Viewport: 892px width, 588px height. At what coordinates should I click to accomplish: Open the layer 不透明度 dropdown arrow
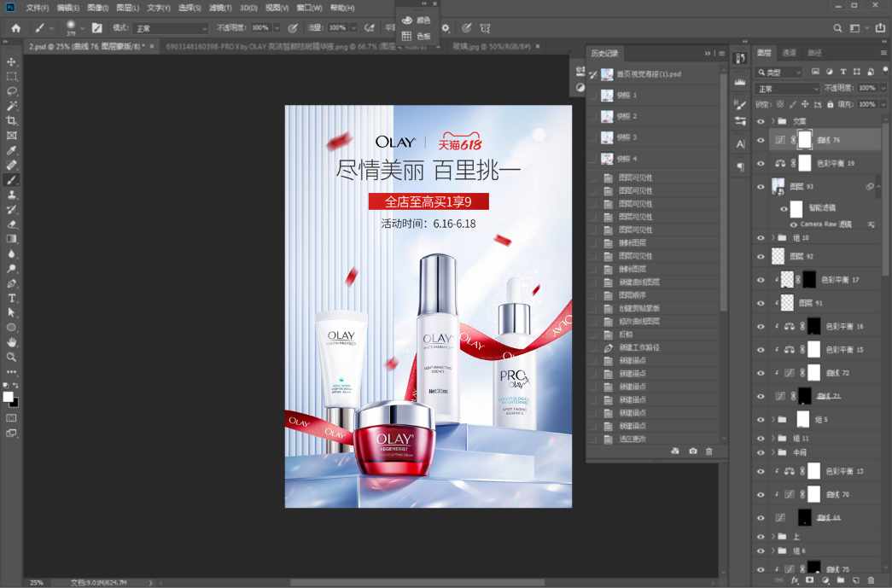pos(883,88)
